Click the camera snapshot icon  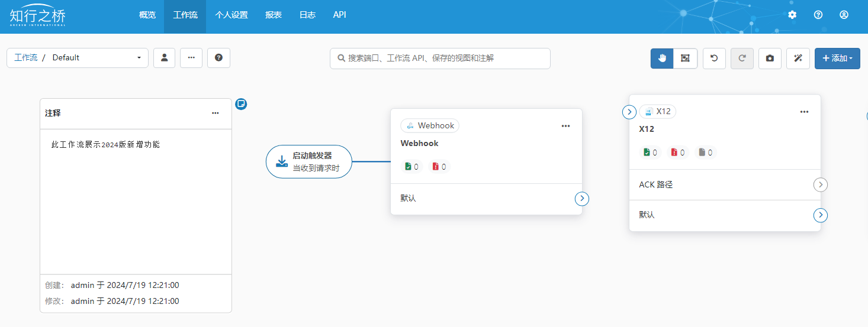(770, 58)
